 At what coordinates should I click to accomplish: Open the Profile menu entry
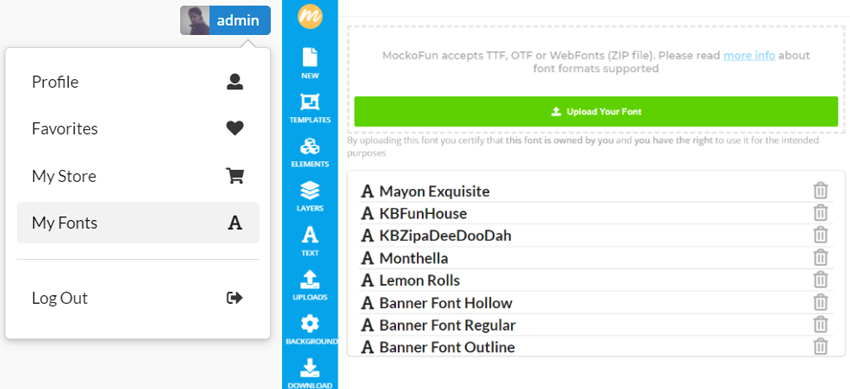138,82
